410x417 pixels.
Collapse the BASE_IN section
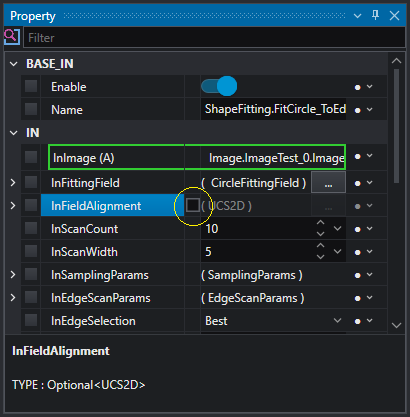[14, 64]
